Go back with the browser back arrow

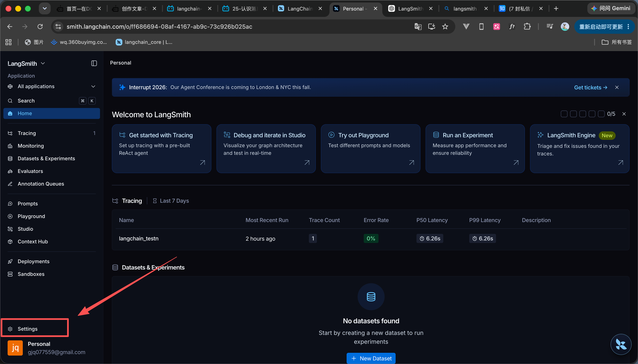[x=10, y=27]
